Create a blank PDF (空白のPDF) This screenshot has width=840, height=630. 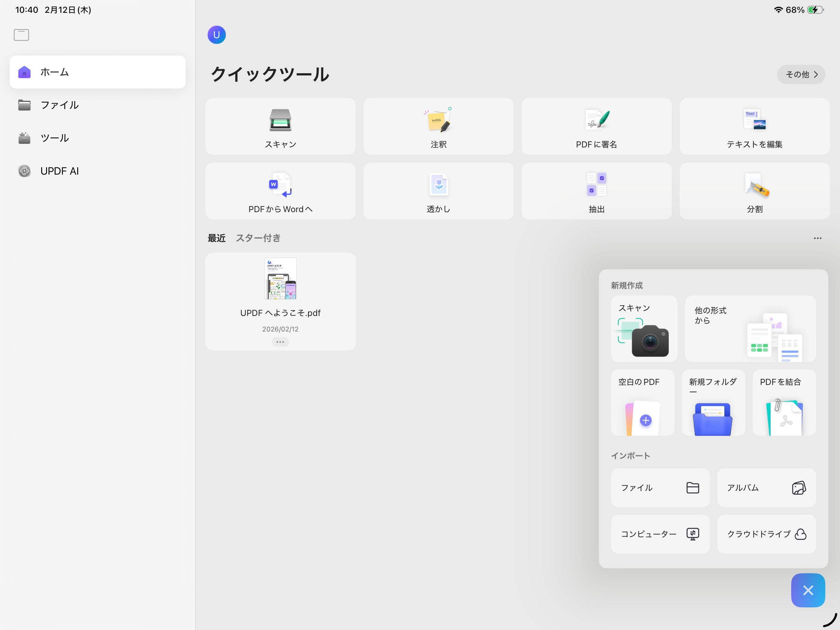(643, 403)
